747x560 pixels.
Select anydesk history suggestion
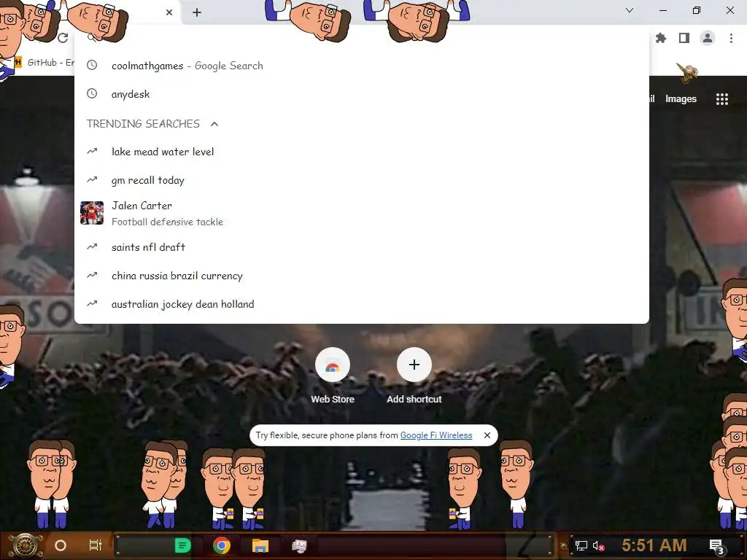coord(362,94)
